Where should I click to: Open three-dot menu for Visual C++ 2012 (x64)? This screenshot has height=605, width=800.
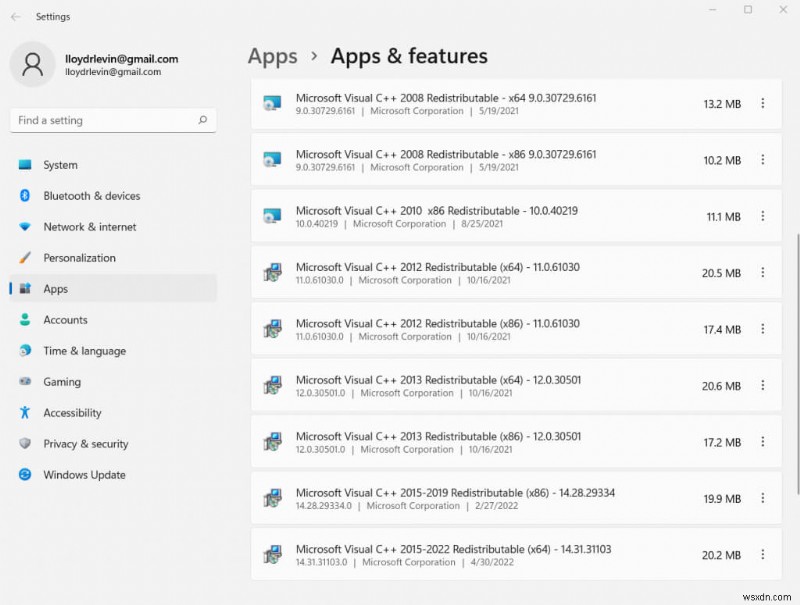[x=763, y=272]
